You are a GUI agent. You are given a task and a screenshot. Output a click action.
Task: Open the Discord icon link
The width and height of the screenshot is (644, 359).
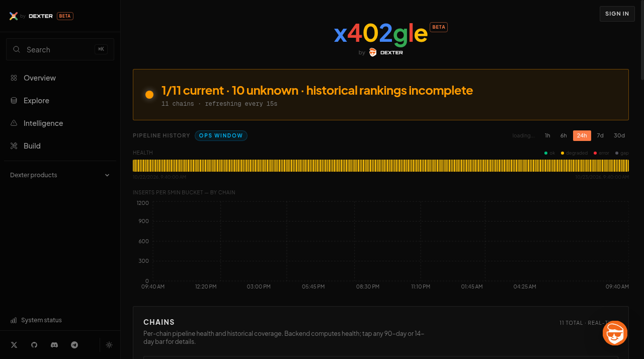pyautogui.click(x=54, y=345)
